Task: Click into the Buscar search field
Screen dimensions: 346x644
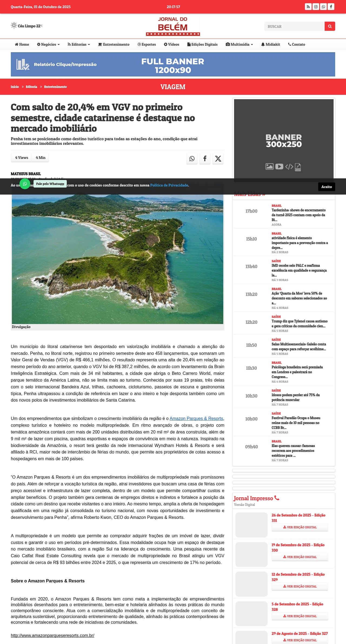Action: pos(294,26)
